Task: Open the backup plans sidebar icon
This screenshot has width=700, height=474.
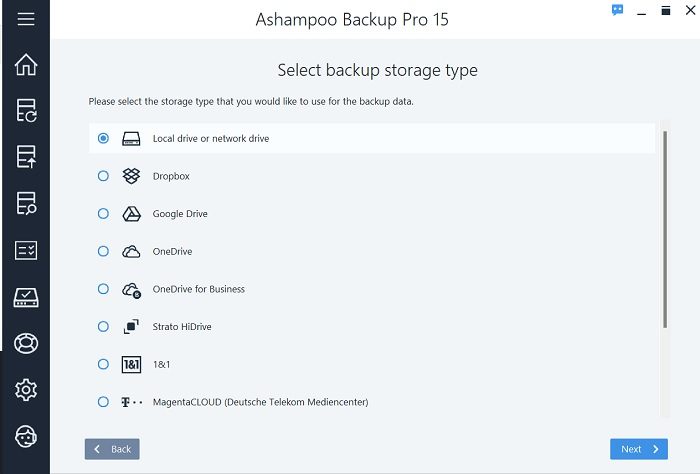Action: tap(26, 111)
